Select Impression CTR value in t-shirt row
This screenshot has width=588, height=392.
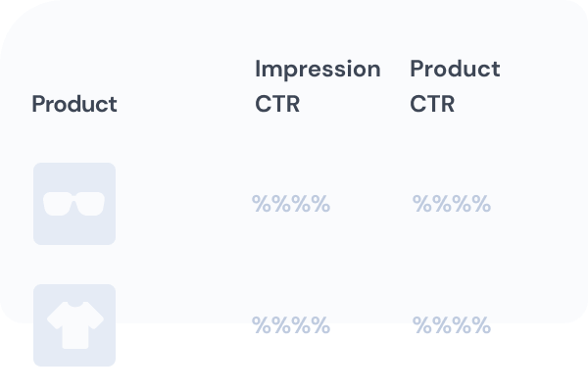pos(291,325)
